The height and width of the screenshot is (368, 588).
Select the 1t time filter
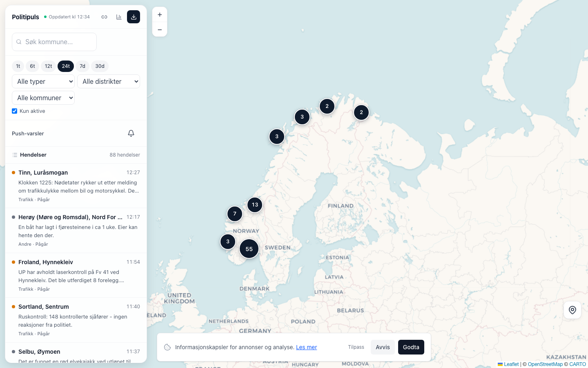(18, 66)
